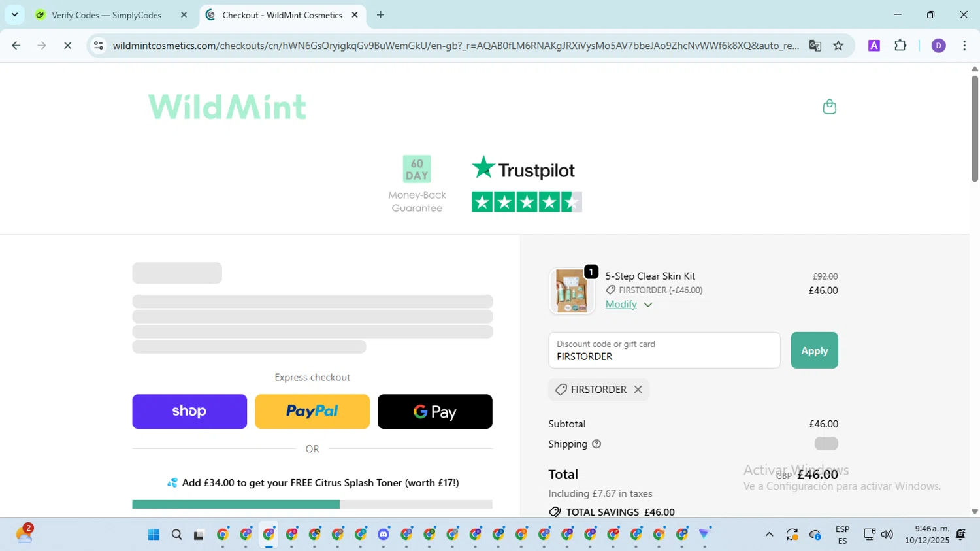The image size is (980, 551).
Task: Select the Checkout - WildMint Cosmetics tab
Action: click(x=281, y=15)
